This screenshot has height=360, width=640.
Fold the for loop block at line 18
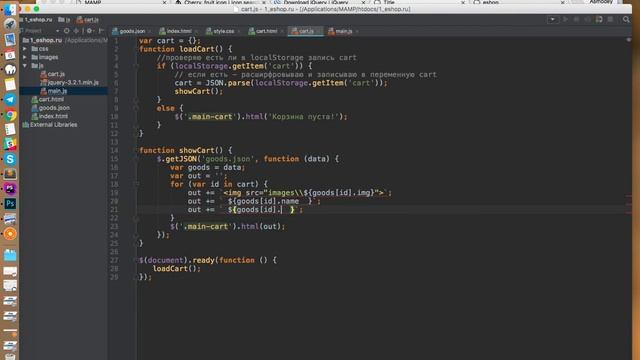[136, 184]
